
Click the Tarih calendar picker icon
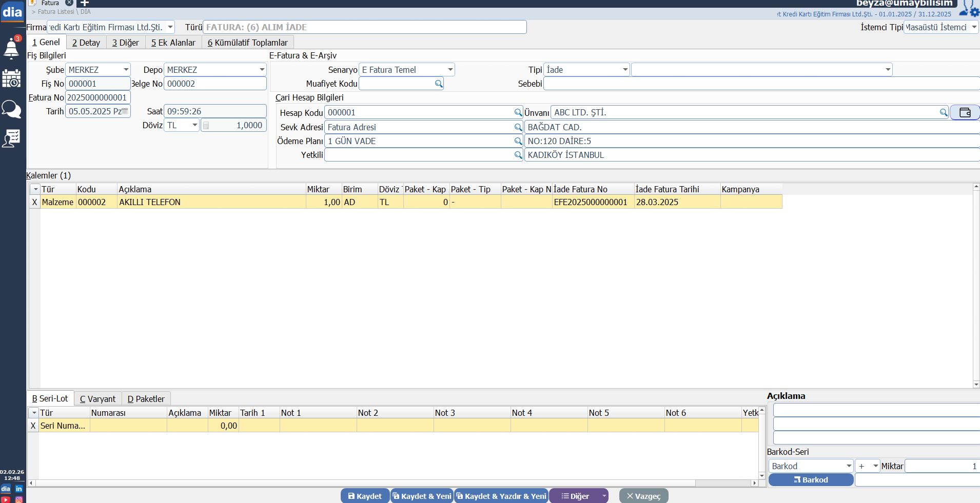click(125, 111)
